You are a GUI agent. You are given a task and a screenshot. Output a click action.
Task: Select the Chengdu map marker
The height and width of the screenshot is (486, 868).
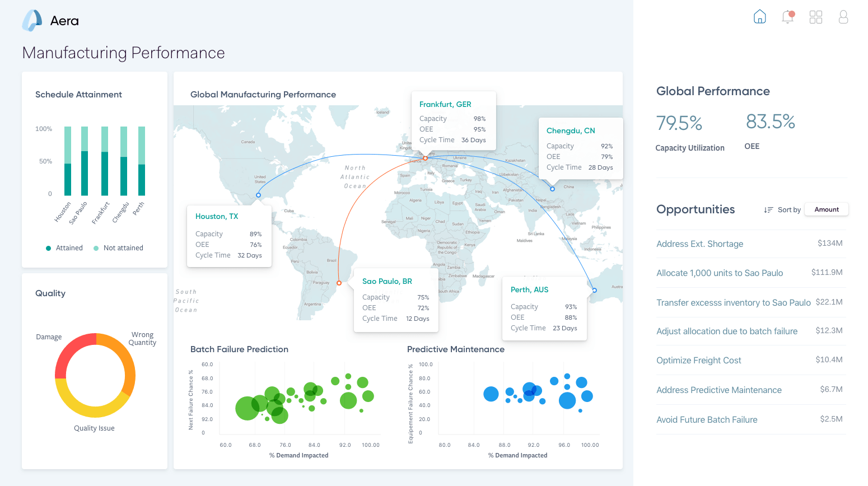pos(552,189)
